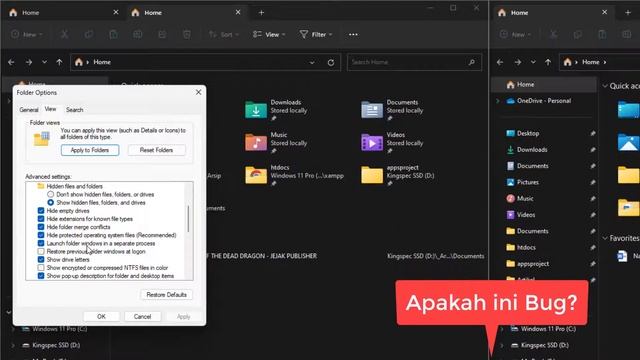The width and height of the screenshot is (640, 360).
Task: Confirm Folder Options with OK
Action: coord(101,317)
